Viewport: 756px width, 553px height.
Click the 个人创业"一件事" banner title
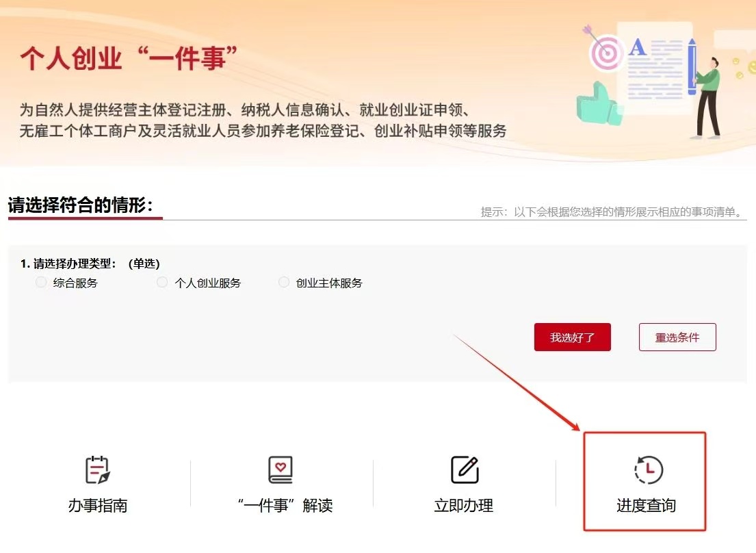click(123, 59)
